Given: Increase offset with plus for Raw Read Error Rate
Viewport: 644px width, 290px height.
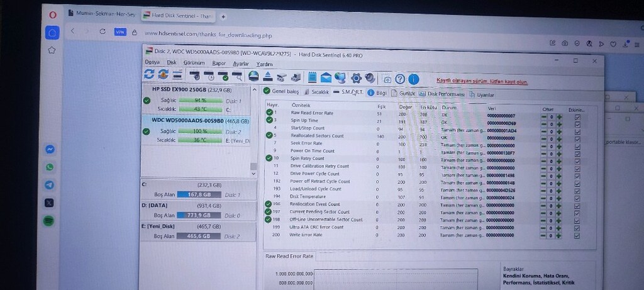Looking at the screenshot, I should [559, 117].
